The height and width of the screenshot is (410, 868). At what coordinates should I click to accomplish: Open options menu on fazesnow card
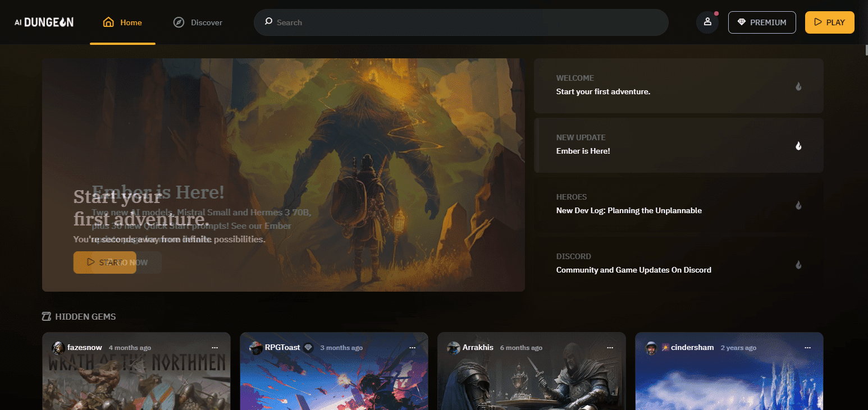(x=215, y=348)
